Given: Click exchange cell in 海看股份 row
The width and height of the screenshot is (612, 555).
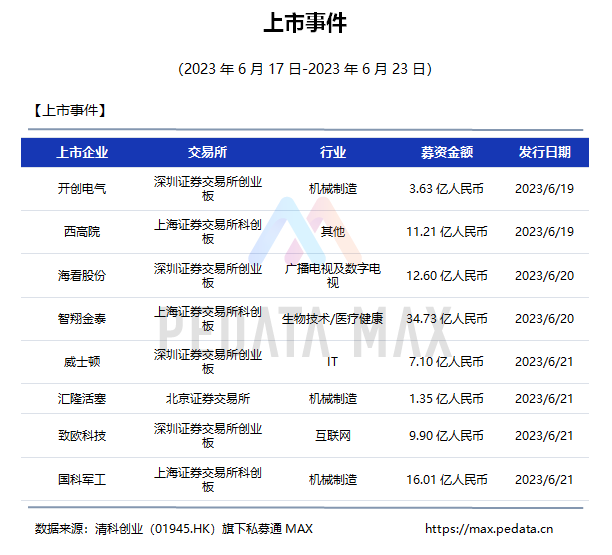Looking at the screenshot, I should pyautogui.click(x=208, y=276).
